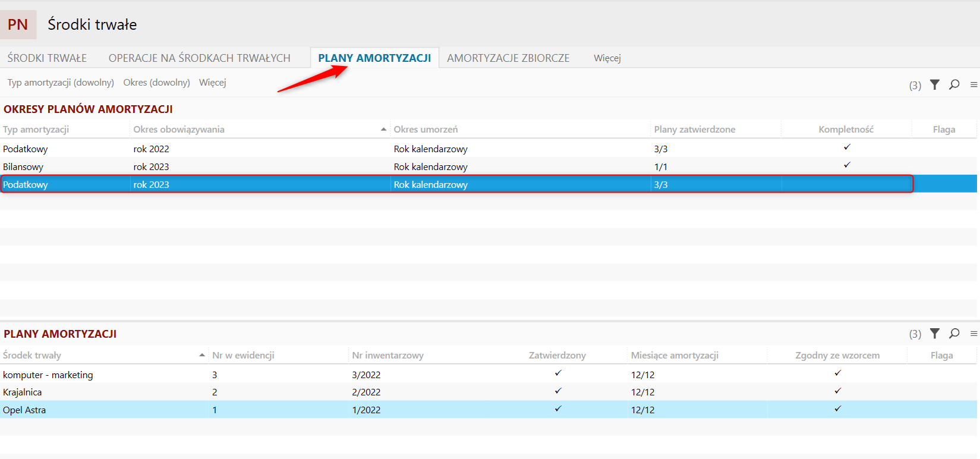Image resolution: width=980 pixels, height=459 pixels.
Task: Open Typ amortyzacji (dowolny) filter
Action: pos(61,82)
